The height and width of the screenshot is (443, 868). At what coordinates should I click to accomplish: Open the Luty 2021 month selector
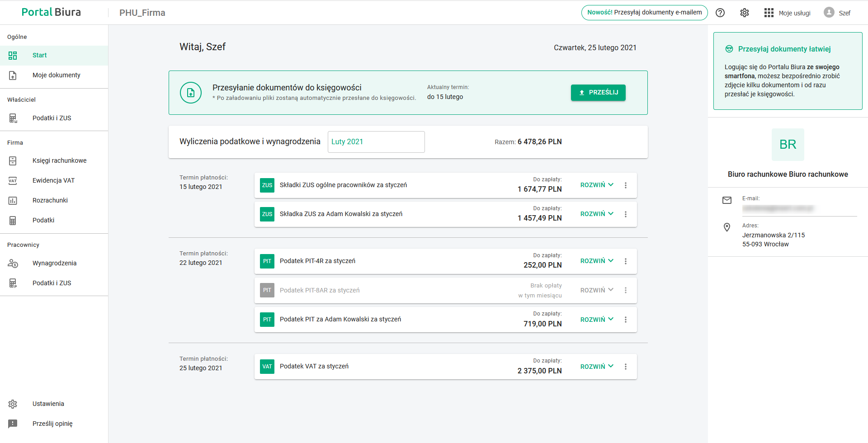tap(376, 142)
